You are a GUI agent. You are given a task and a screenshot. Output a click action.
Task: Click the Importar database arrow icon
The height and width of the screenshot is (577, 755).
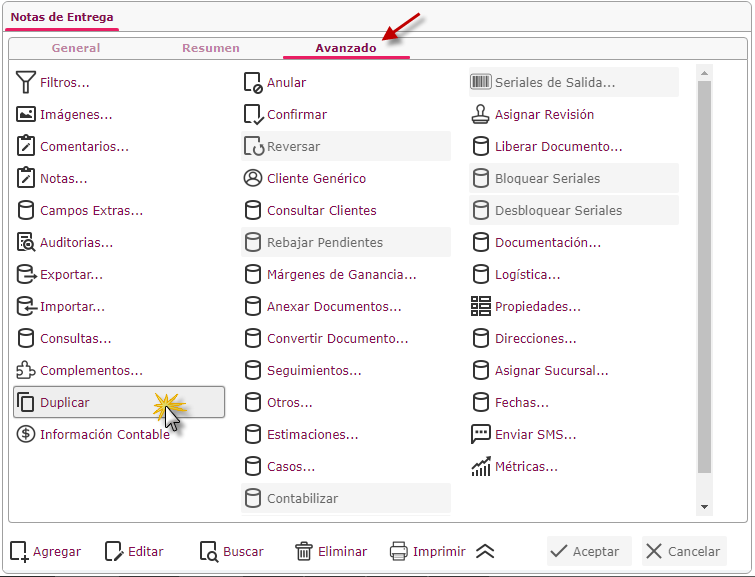click(26, 306)
